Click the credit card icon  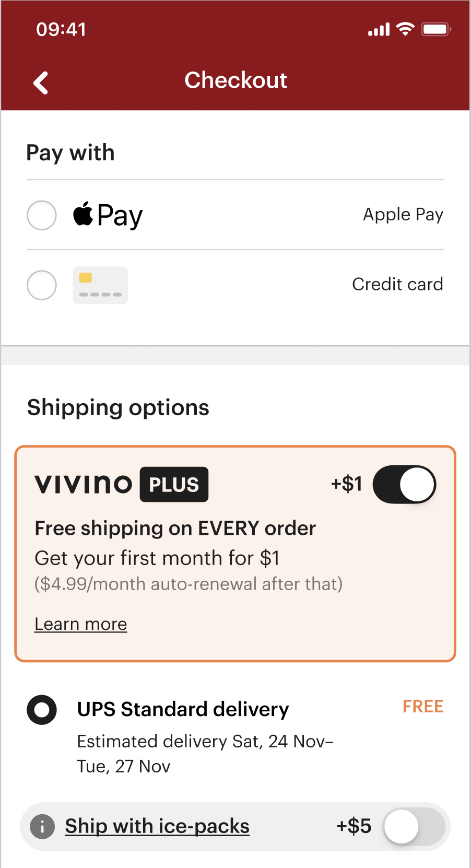100,285
